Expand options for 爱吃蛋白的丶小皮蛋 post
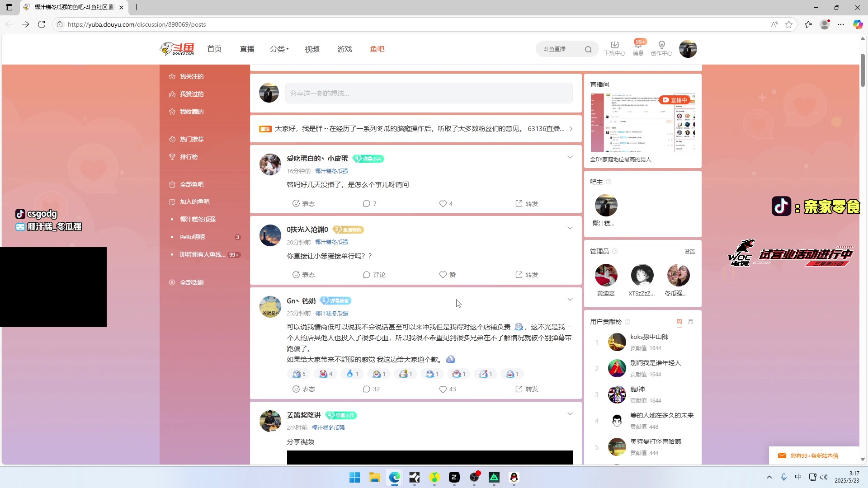The height and width of the screenshot is (488, 868). pyautogui.click(x=570, y=157)
